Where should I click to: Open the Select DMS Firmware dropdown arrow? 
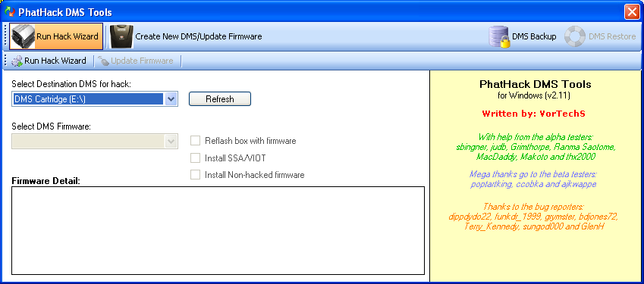pos(171,142)
